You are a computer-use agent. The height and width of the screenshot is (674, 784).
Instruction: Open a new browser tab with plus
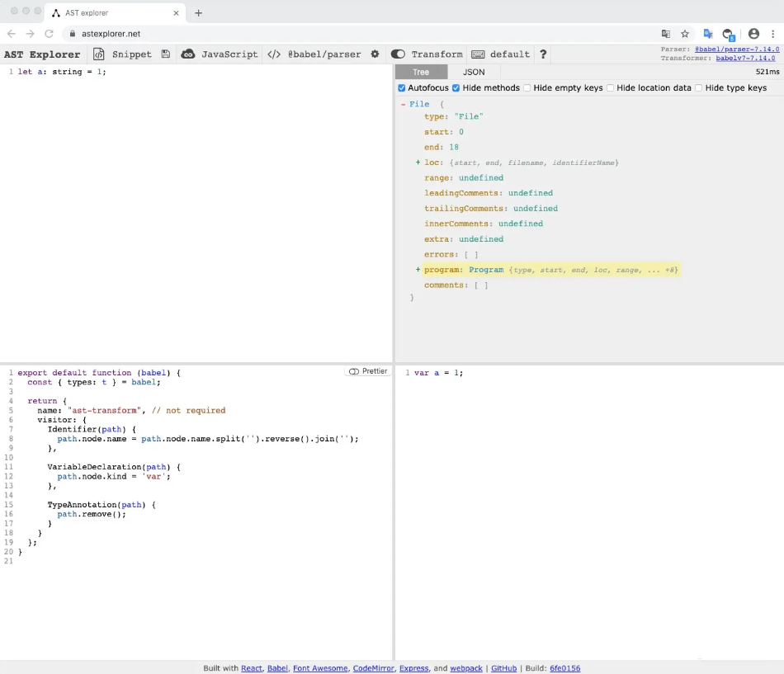point(198,12)
